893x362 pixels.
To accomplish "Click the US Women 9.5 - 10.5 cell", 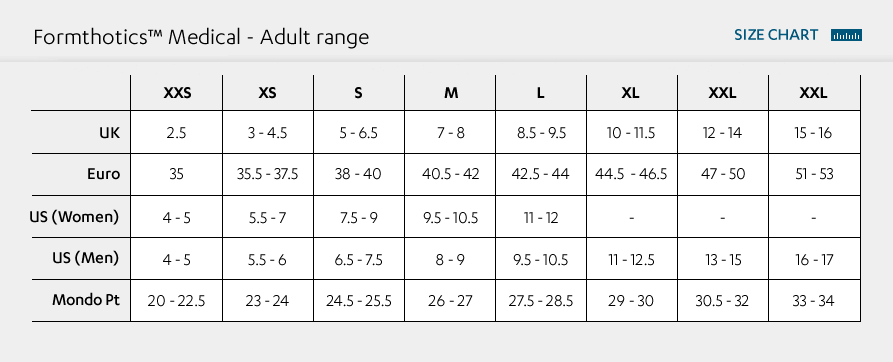I will 450,217.
